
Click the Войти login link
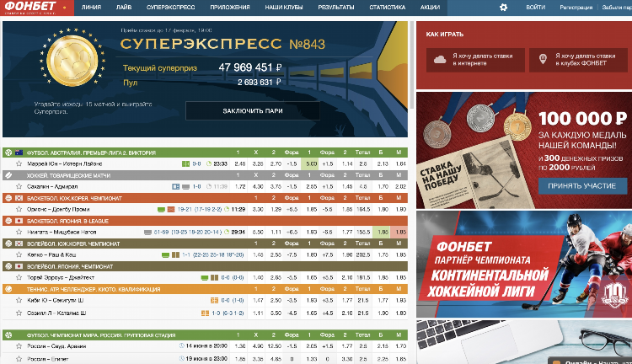pyautogui.click(x=536, y=8)
